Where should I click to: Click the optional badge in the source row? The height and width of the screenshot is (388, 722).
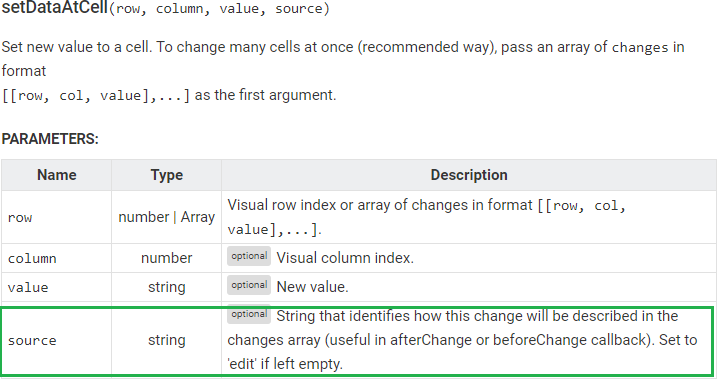249,314
